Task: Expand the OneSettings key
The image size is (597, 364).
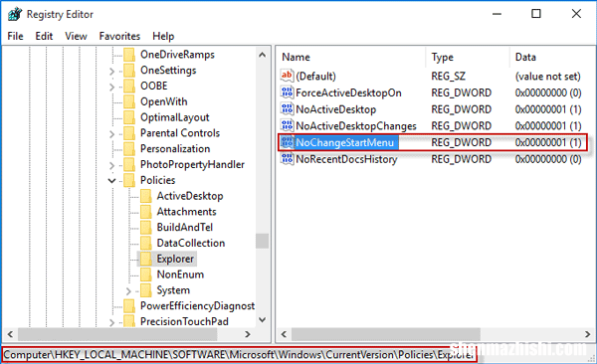Action: pos(111,72)
